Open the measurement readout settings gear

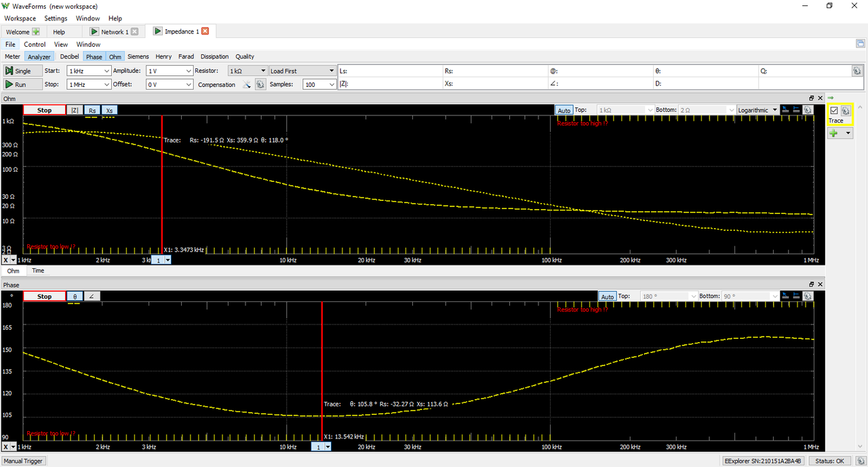pyautogui.click(x=857, y=71)
